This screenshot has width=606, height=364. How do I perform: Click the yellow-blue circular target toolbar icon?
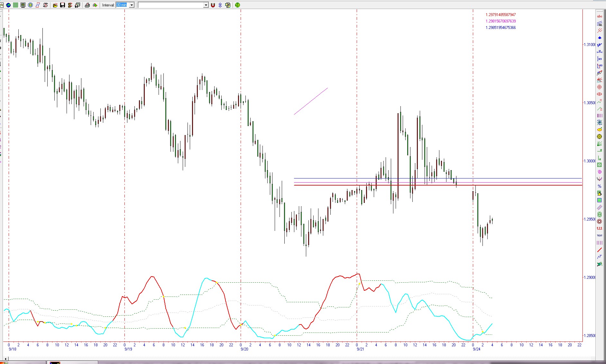pyautogui.click(x=31, y=5)
